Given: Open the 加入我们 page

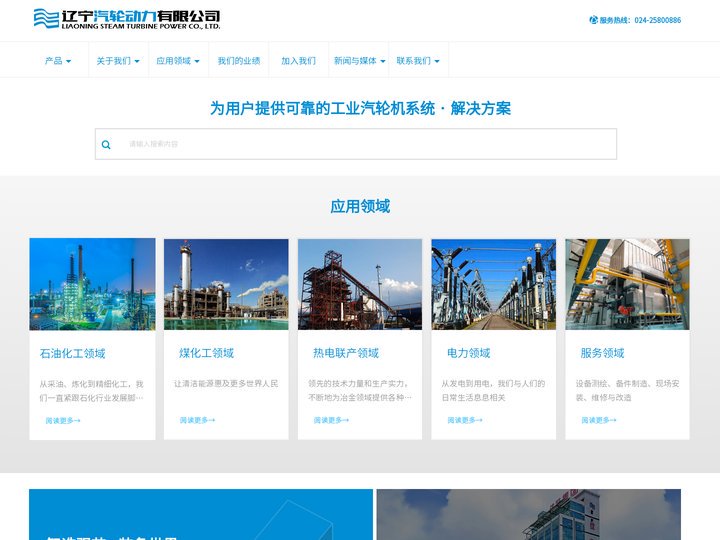Looking at the screenshot, I should [298, 61].
